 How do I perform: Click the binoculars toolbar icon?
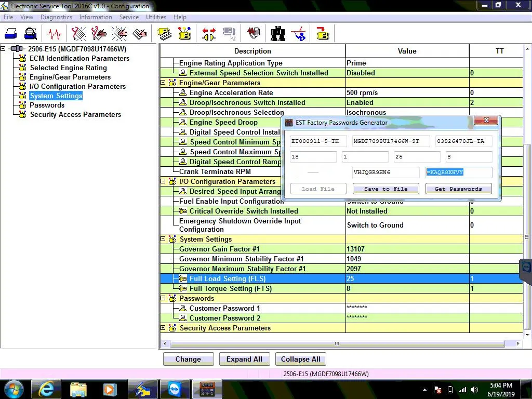[x=278, y=34]
